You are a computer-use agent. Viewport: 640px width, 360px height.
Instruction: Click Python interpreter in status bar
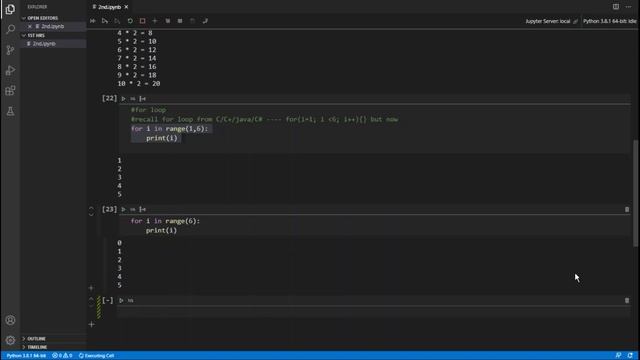point(26,356)
